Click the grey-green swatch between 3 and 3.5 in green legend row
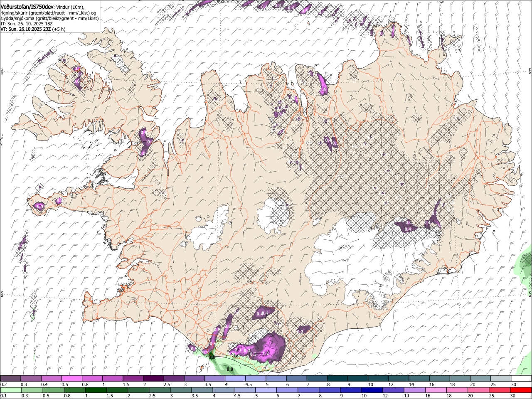532x399 pixels. coord(181,390)
